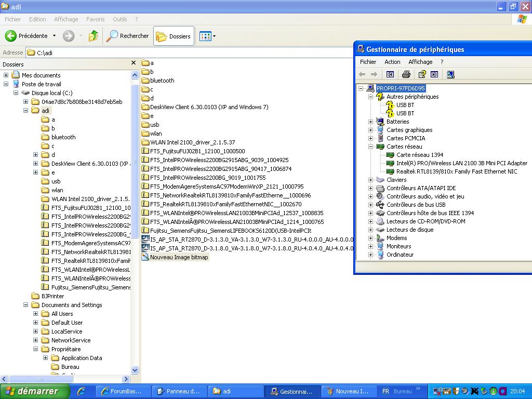Open the Favoris menu in Explorer
Screen dimensions: 532x399
coord(96,19)
